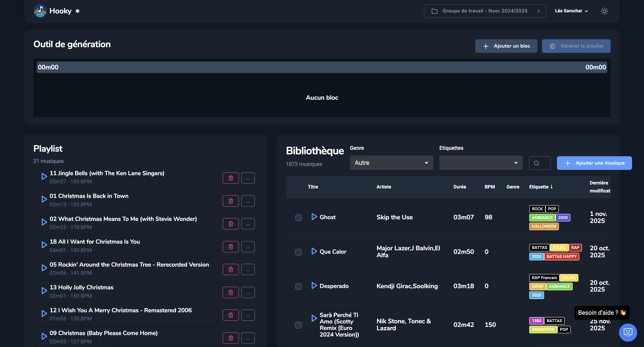Open the Genre dropdown showing Autre
Screen dimensions: 644x347
[x=391, y=163]
